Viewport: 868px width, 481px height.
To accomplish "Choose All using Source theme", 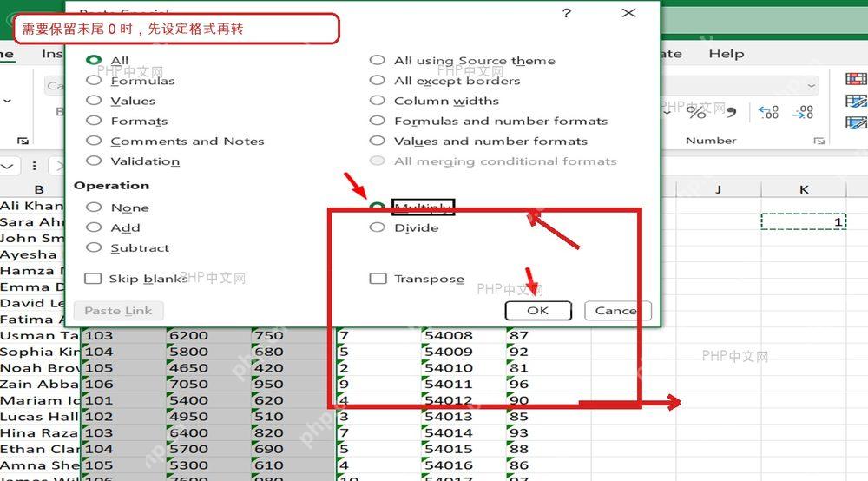I will 377,60.
